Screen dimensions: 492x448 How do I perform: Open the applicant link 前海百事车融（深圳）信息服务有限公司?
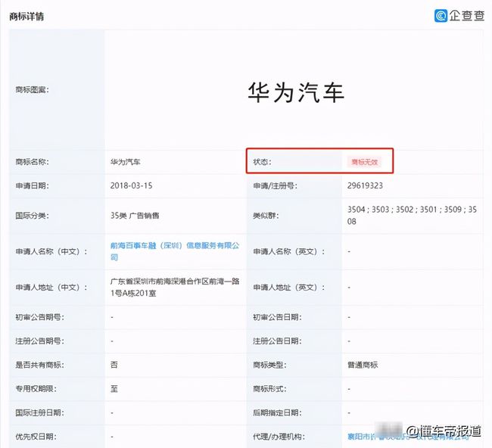tap(175, 251)
